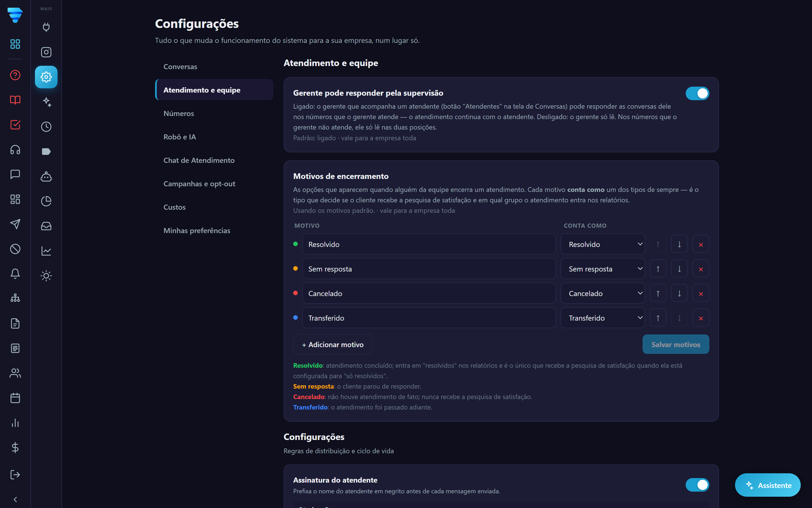812x508 pixels.
Task: Select the Robô e IA settings tab
Action: [214, 137]
